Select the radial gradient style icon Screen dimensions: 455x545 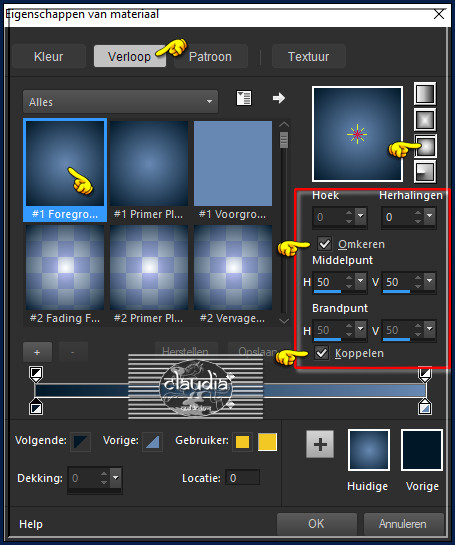pos(425,172)
